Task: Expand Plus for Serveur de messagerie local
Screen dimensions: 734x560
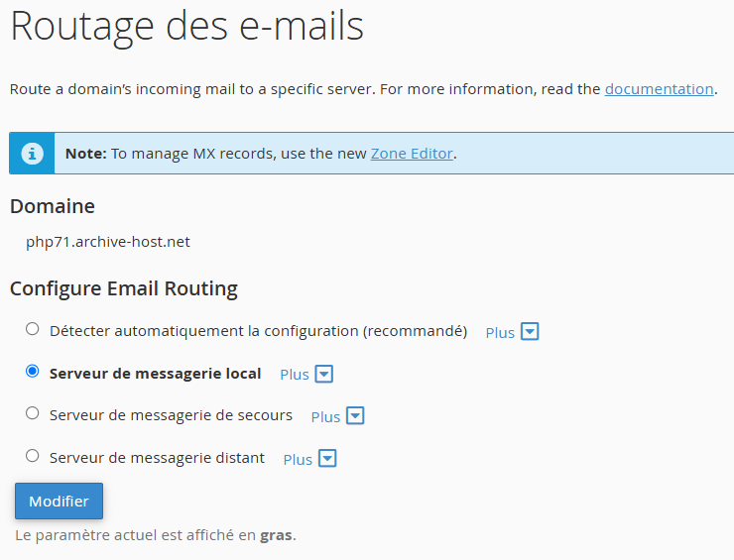Action: click(x=295, y=375)
